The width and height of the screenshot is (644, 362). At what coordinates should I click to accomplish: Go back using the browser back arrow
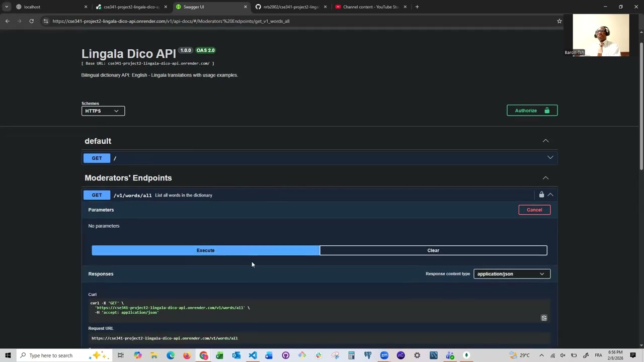pyautogui.click(x=7, y=21)
